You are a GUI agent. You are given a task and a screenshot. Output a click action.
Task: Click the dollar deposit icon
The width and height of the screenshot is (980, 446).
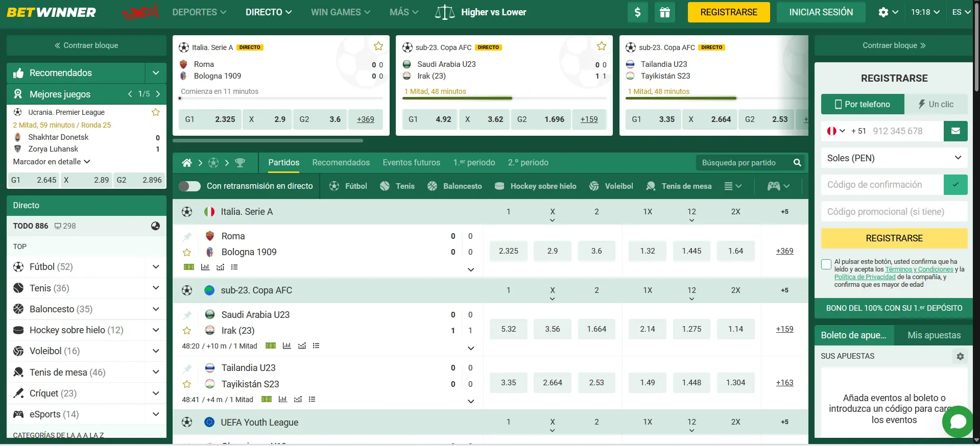637,12
